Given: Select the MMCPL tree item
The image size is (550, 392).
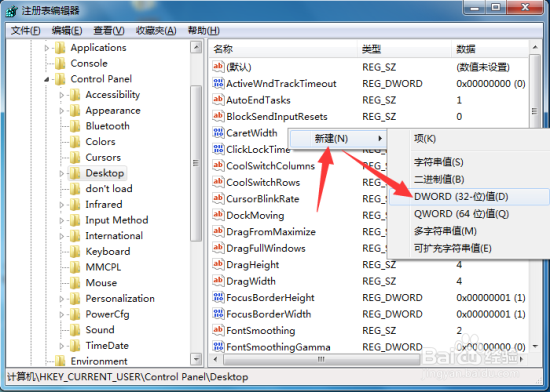Looking at the screenshot, I should pos(103,267).
